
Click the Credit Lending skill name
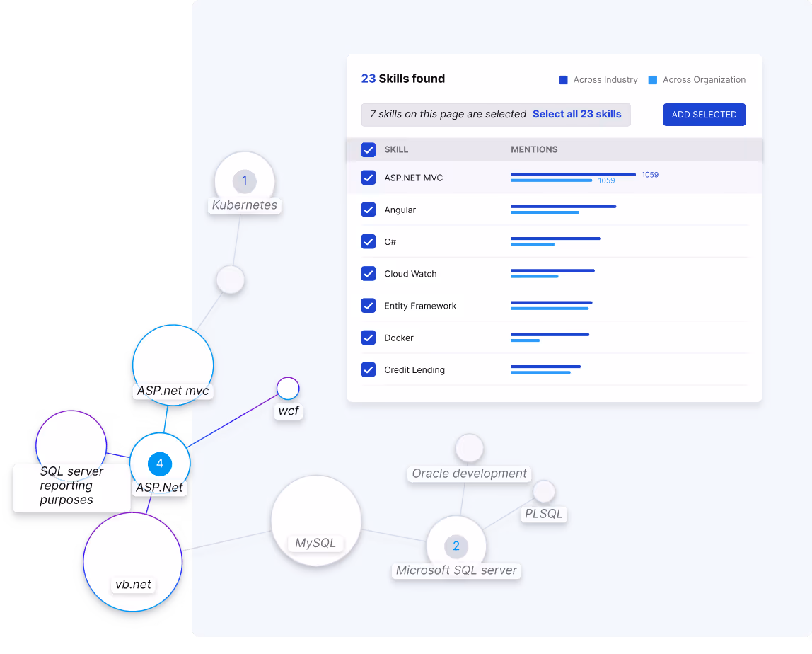point(414,370)
